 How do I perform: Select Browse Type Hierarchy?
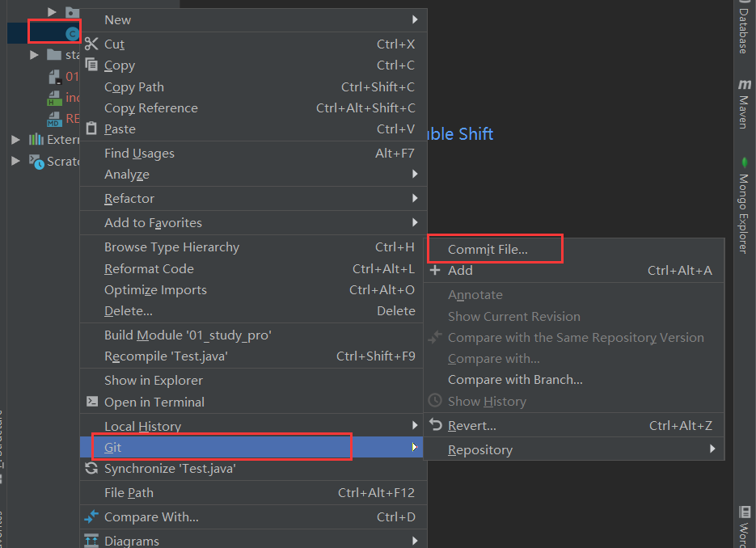(253, 247)
